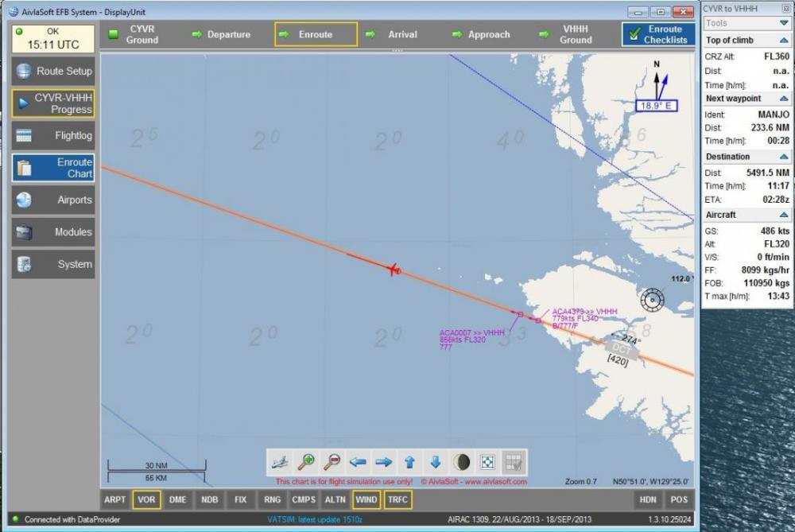Click the green arrow beside VHHH Ground
Screen dimensions: 795x532
[x=544, y=34]
